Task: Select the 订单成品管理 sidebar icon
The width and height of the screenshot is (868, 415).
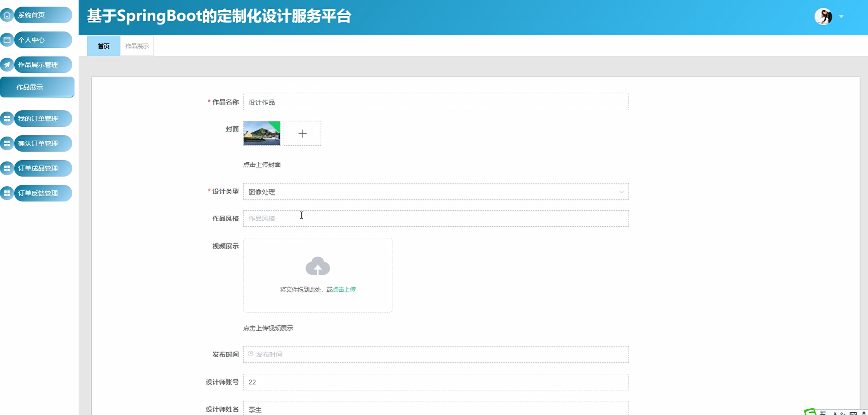Action: (7, 168)
